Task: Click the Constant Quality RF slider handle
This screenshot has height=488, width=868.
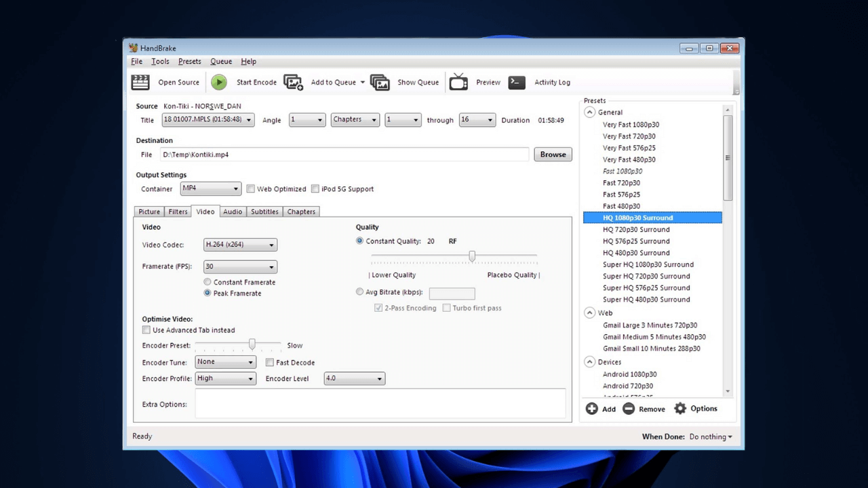Action: [x=472, y=256]
